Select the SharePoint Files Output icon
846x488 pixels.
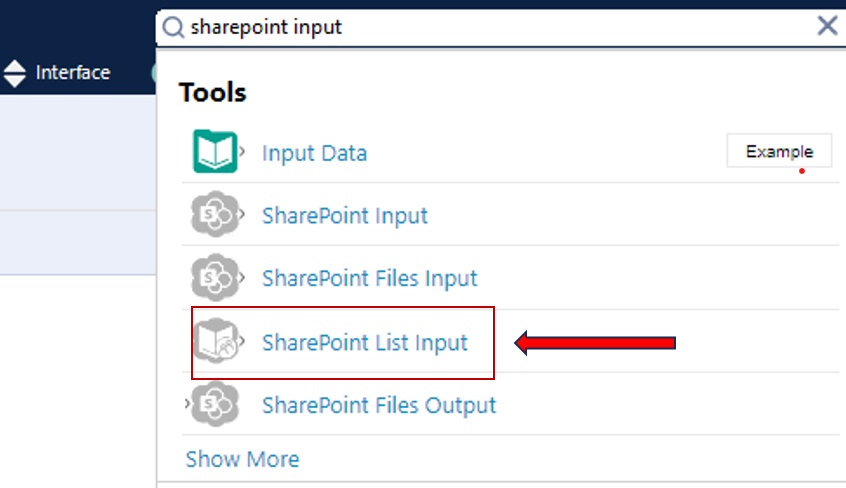[216, 404]
